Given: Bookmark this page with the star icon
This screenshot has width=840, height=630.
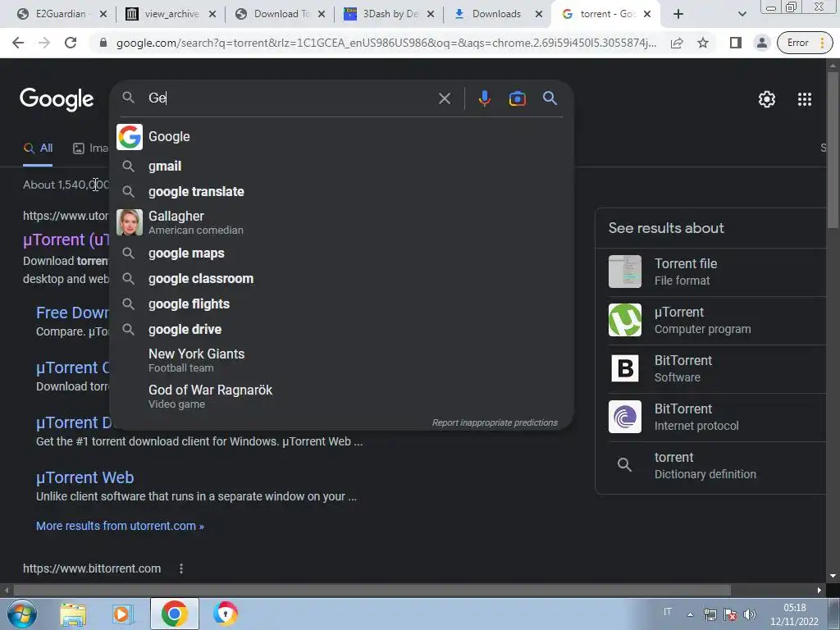Looking at the screenshot, I should pyautogui.click(x=703, y=43).
